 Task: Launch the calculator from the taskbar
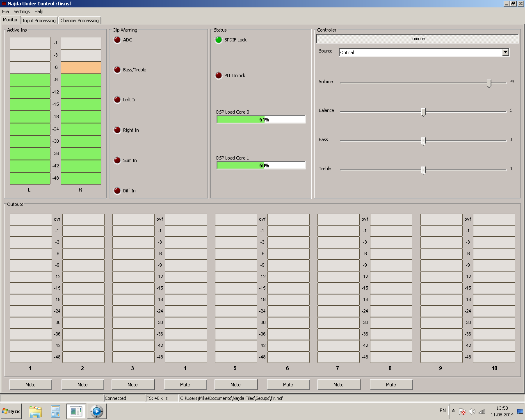coord(55,411)
